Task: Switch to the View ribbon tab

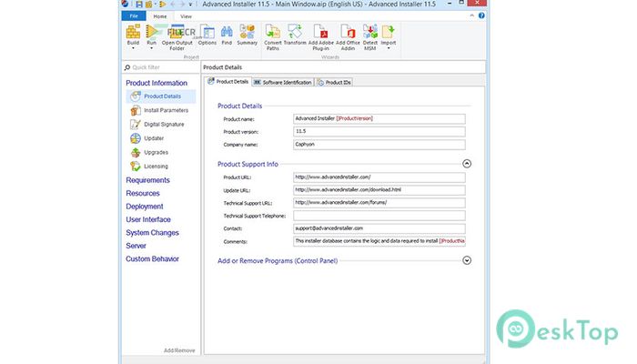Action: [186, 16]
